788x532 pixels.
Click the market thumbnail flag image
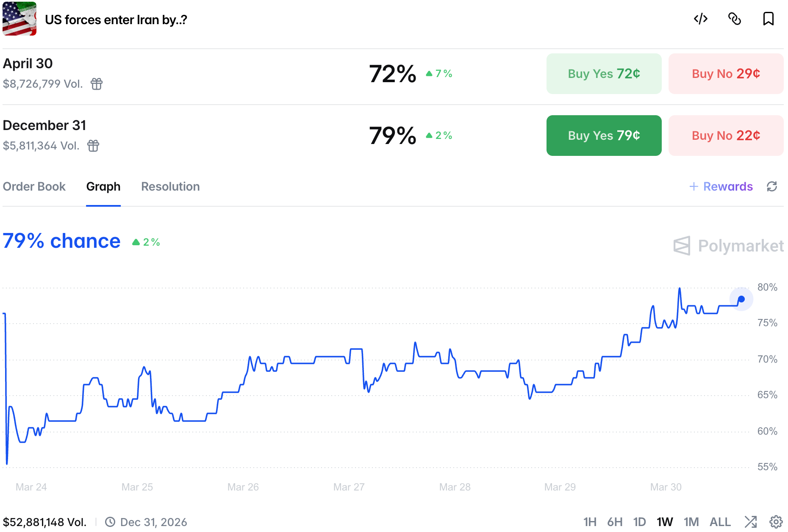pos(19,19)
